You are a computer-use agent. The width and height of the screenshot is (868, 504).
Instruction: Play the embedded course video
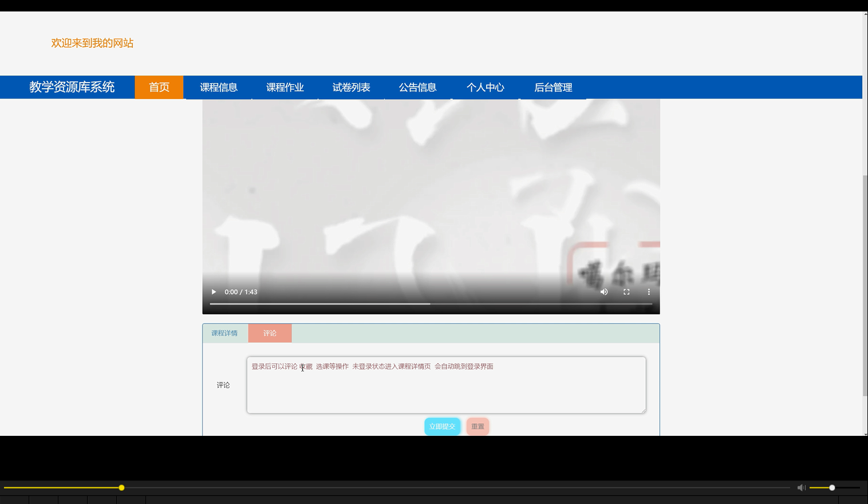213,292
